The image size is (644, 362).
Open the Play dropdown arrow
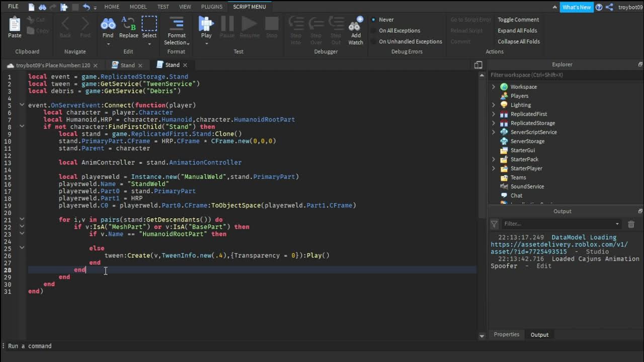tap(206, 44)
